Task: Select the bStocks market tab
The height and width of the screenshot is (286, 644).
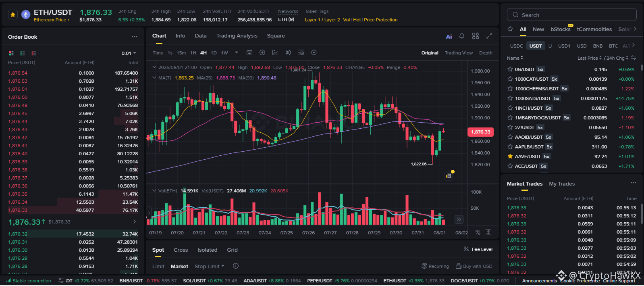Action: click(561, 29)
